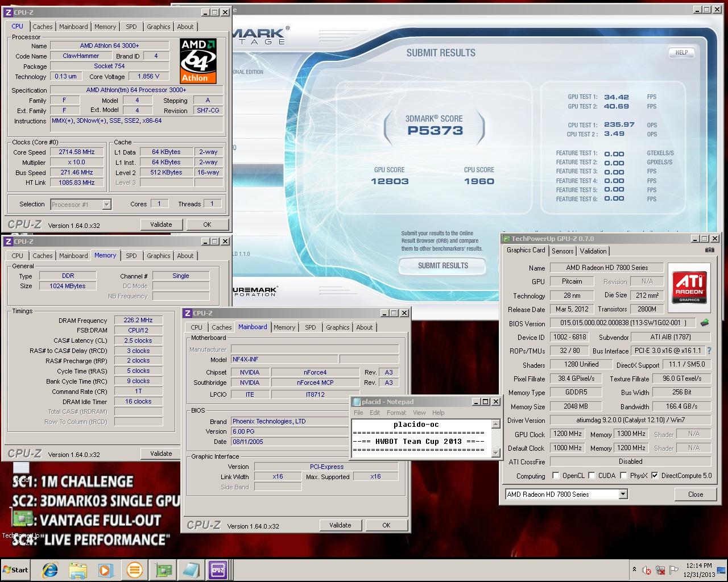Click the muted volume tray icon
This screenshot has height=582, width=728.
647,570
